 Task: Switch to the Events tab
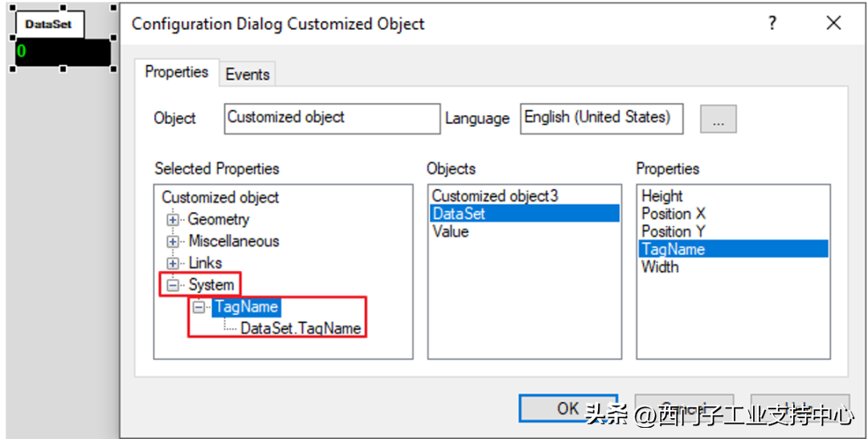(x=248, y=74)
